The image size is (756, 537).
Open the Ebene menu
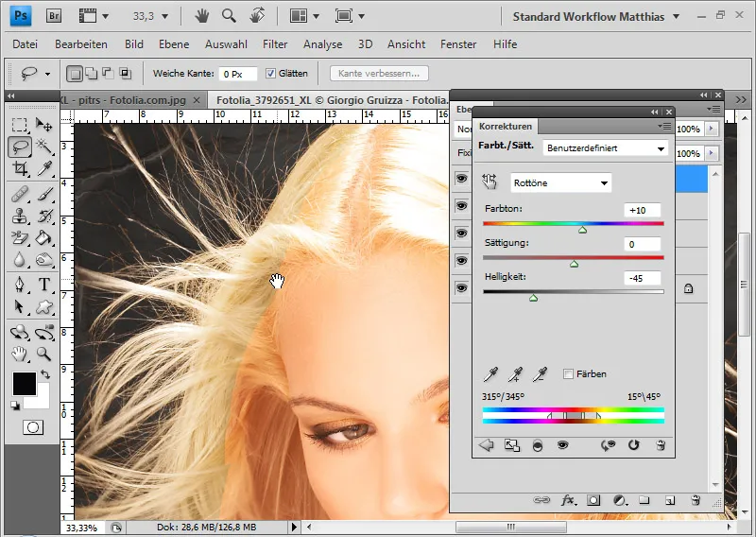[174, 44]
